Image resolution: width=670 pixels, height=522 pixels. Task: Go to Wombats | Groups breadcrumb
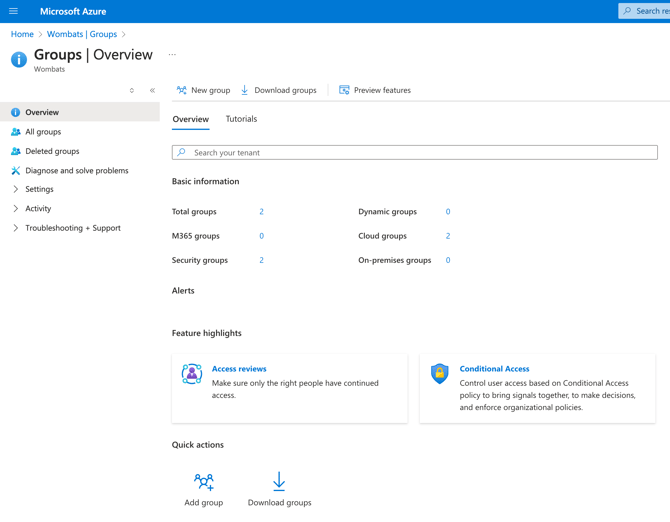point(82,34)
